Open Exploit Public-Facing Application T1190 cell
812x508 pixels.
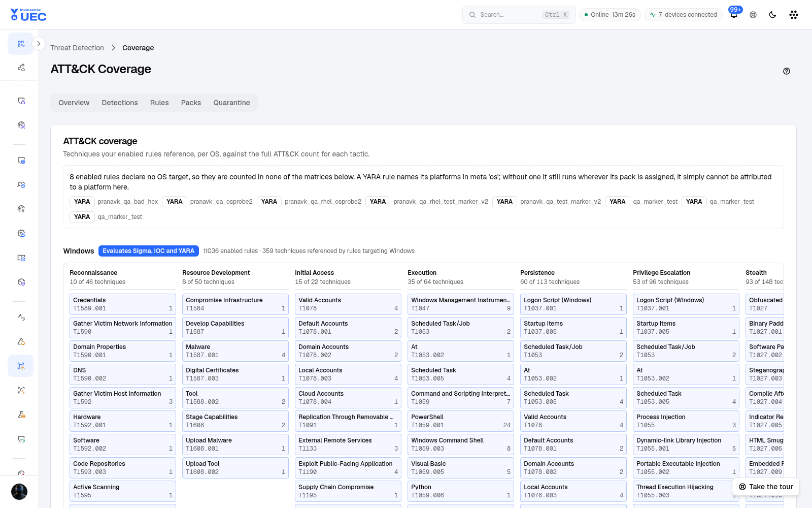click(348, 468)
